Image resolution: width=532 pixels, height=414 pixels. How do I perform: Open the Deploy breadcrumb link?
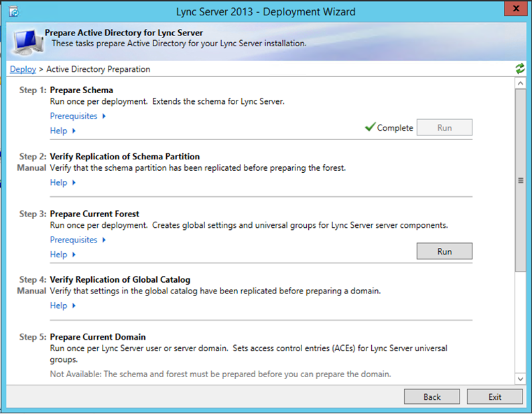(23, 69)
